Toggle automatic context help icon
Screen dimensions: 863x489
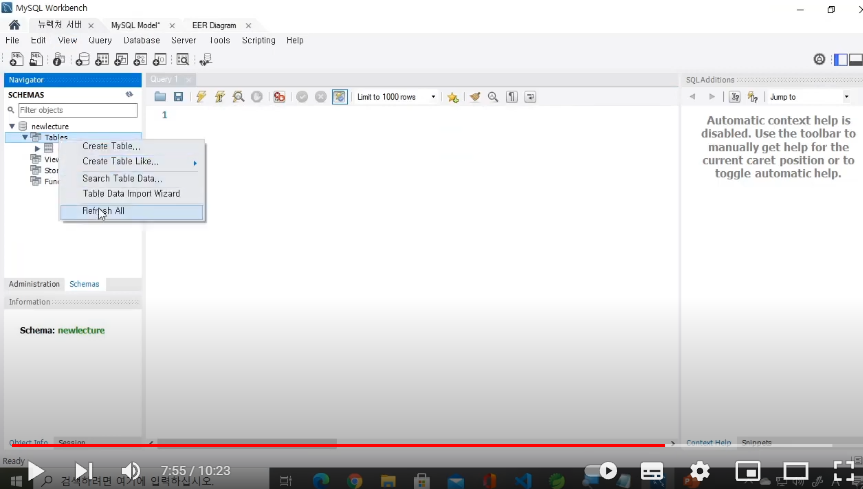tap(753, 97)
